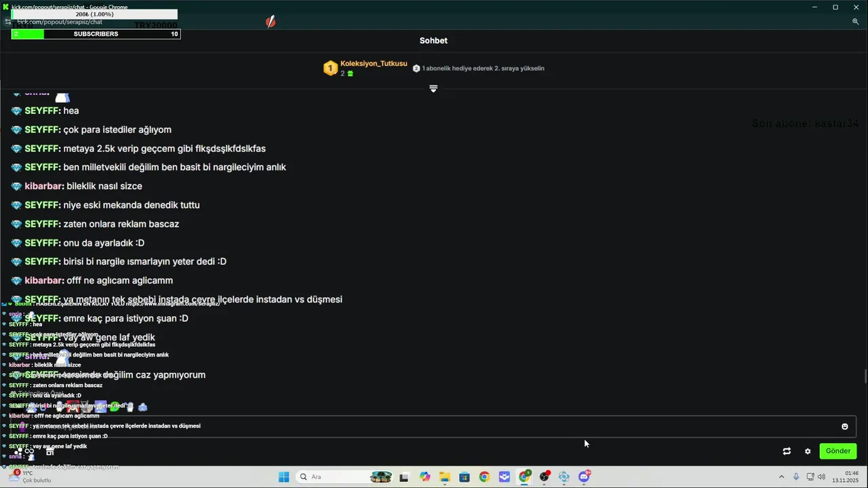
Task: Open Microsoft Store from the taskbar
Action: click(x=465, y=477)
